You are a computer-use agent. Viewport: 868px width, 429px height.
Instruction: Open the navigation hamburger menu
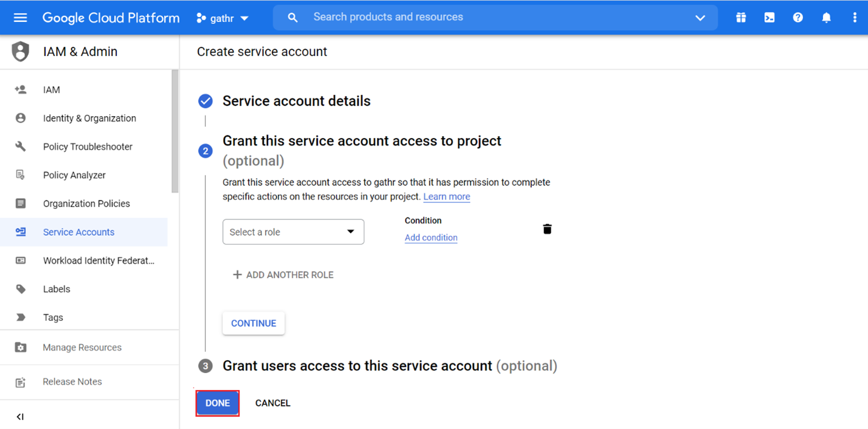tap(20, 17)
